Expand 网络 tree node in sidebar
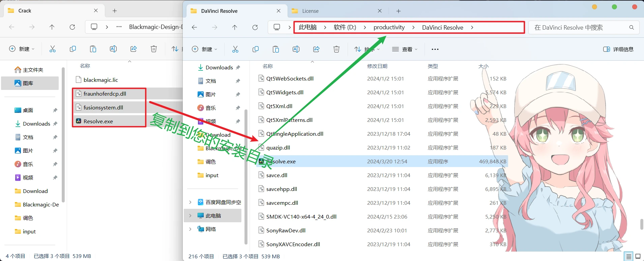This screenshot has height=261, width=644. [x=190, y=229]
